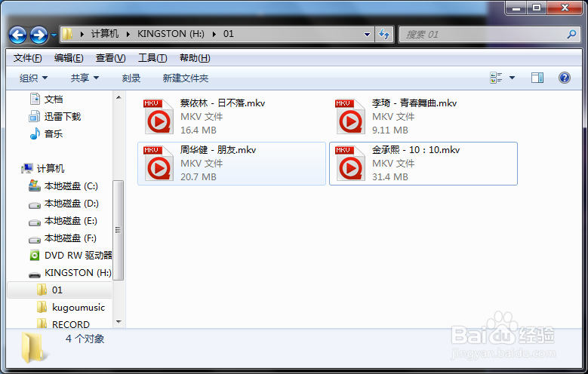Click the 迅雷下载 folder icon

click(x=34, y=117)
